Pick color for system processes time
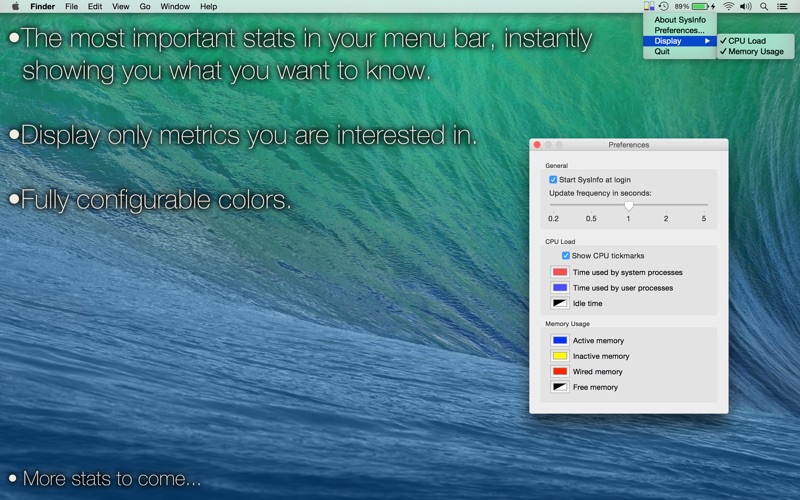Image resolution: width=800 pixels, height=500 pixels. (560, 272)
